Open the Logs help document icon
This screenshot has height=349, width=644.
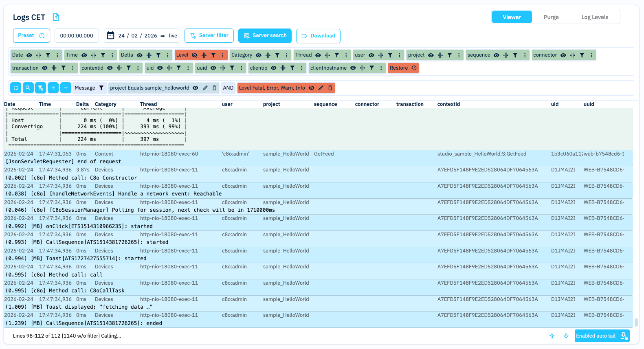pyautogui.click(x=56, y=17)
